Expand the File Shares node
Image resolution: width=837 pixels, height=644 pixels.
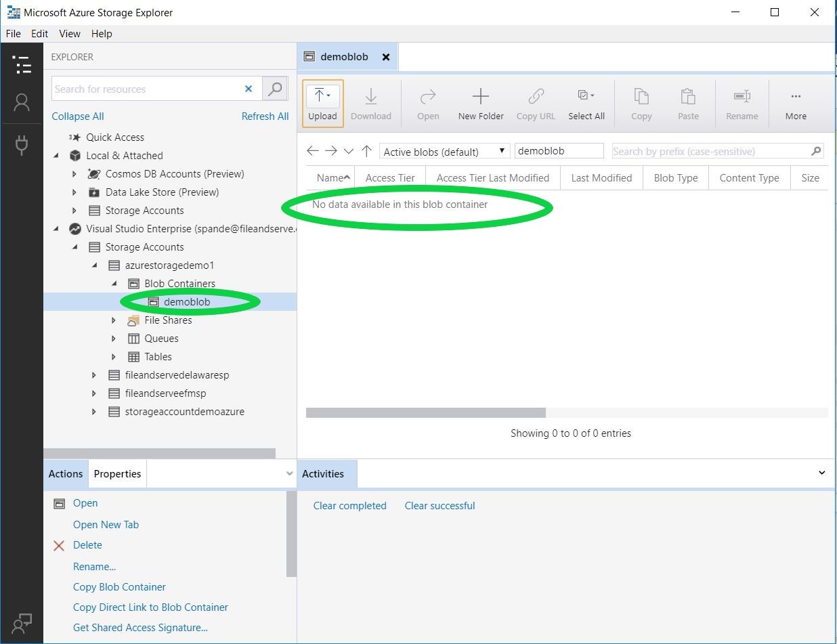coord(114,320)
